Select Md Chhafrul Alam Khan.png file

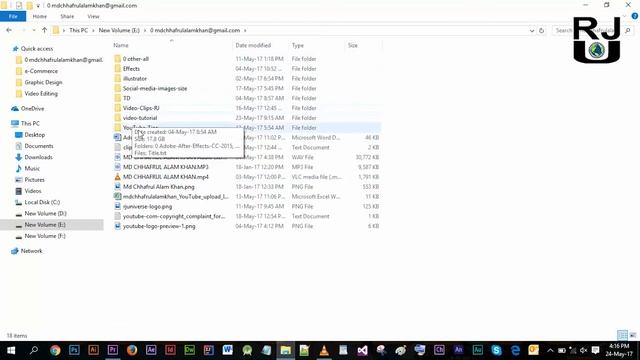(x=159, y=187)
